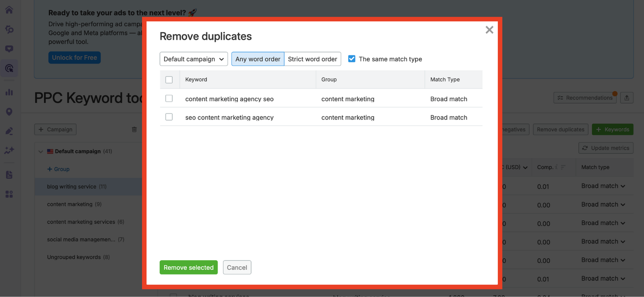Open the bar chart sidebar icon
Image resolution: width=644 pixels, height=297 pixels.
9,92
